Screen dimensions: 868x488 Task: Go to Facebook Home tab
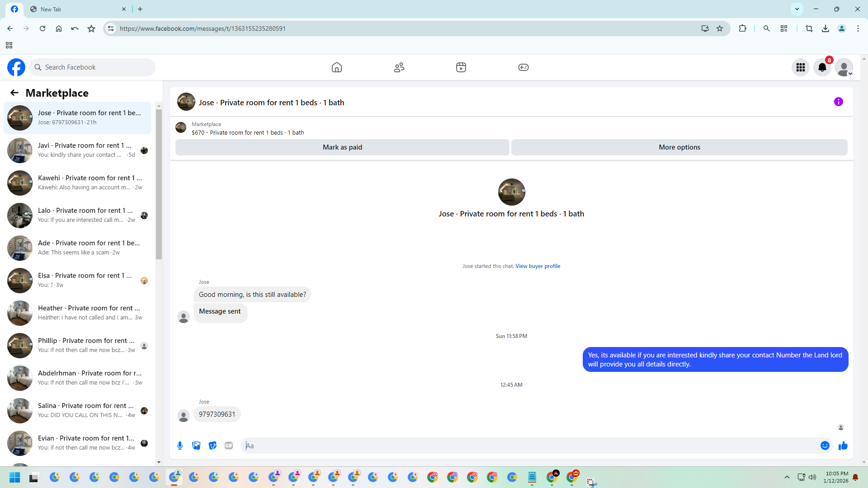click(x=336, y=67)
